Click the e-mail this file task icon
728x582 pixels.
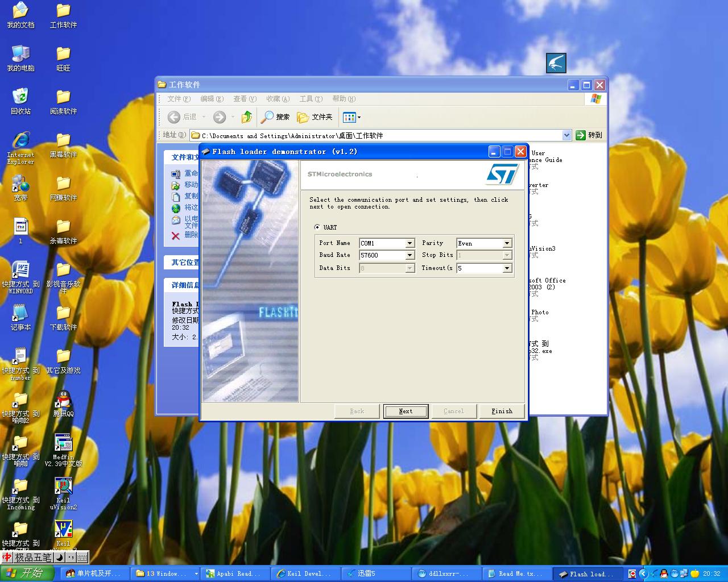[x=176, y=221]
